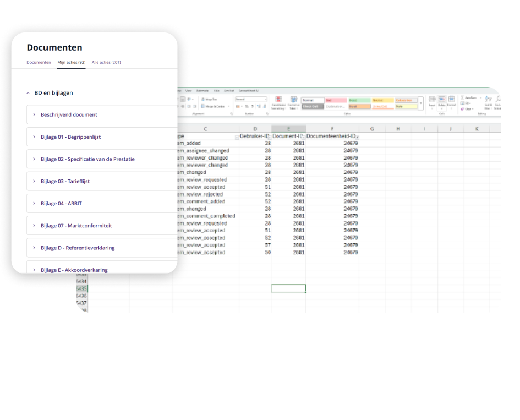
Task: Switch to Alle acties (201) tab
Action: click(106, 62)
